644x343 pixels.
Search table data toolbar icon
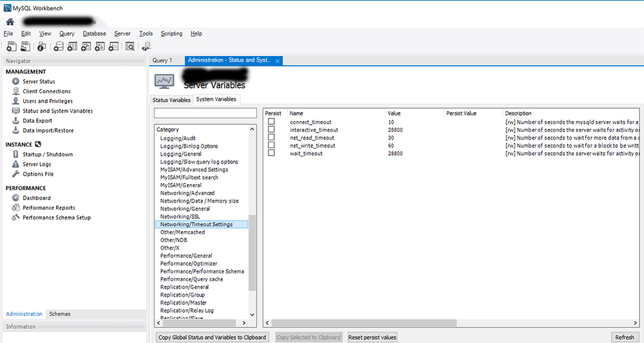130,46
